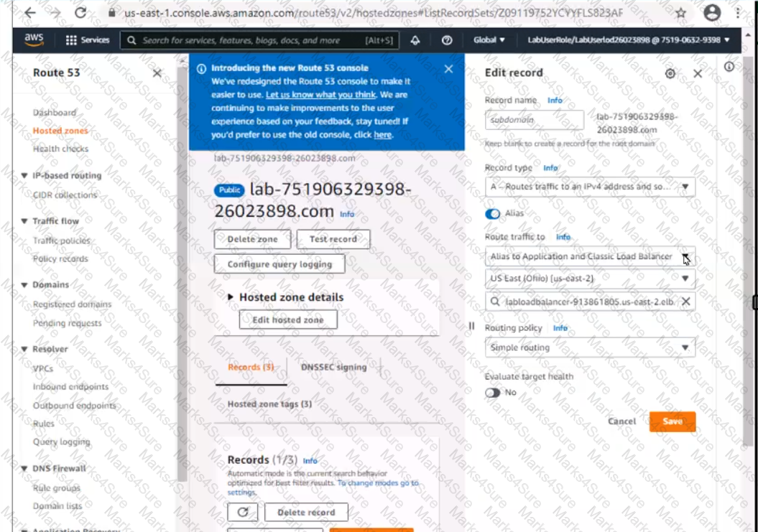This screenshot has height=532, width=758.
Task: Expand the Hosted zone details section
Action: click(x=231, y=297)
